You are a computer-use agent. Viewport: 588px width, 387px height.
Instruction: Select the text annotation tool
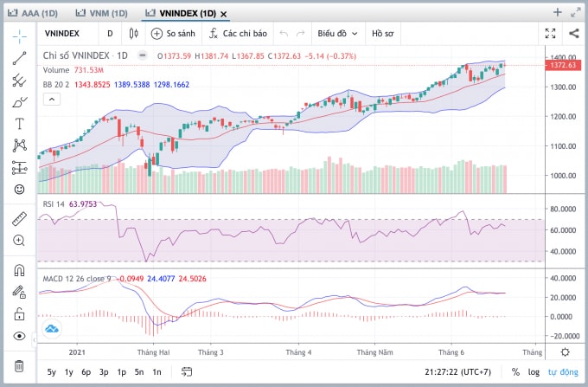click(20, 124)
